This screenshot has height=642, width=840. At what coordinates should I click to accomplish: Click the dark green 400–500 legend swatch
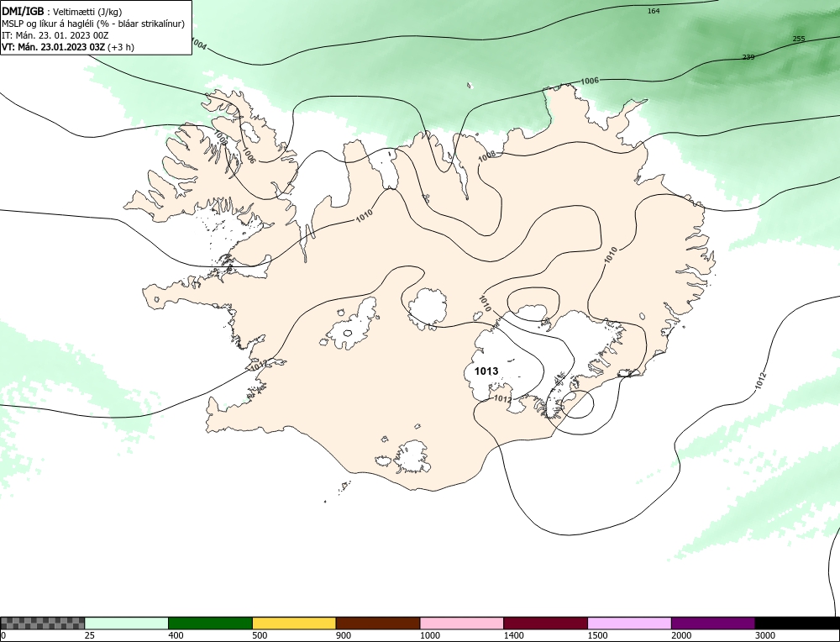[x=210, y=624]
